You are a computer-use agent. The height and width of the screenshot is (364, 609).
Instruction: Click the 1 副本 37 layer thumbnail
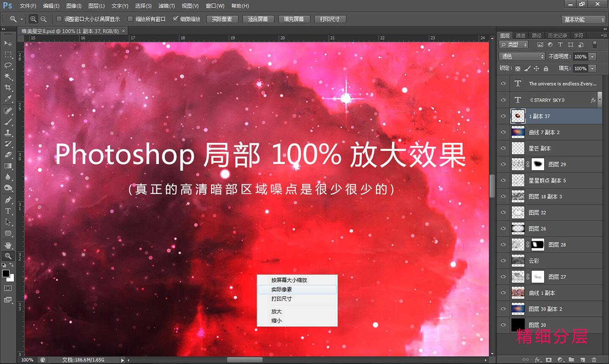[x=518, y=116]
